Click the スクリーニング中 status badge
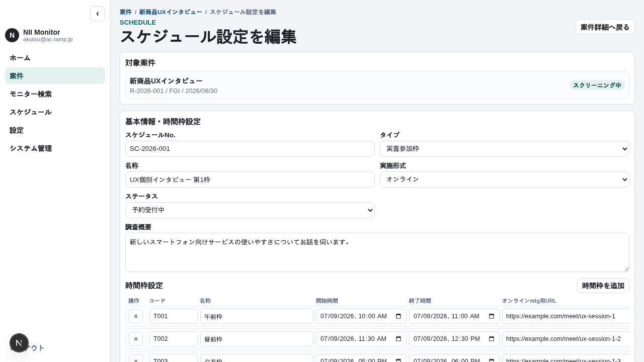644x362 pixels. click(x=597, y=85)
